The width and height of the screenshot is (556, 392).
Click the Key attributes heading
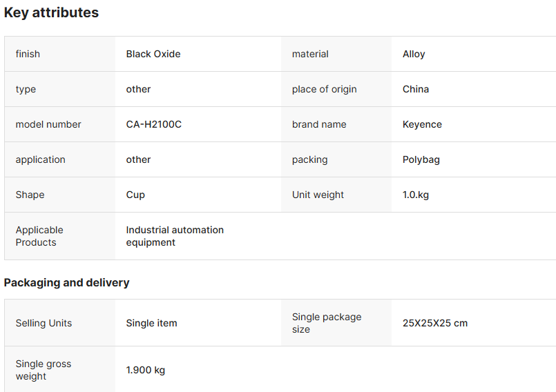pos(51,12)
